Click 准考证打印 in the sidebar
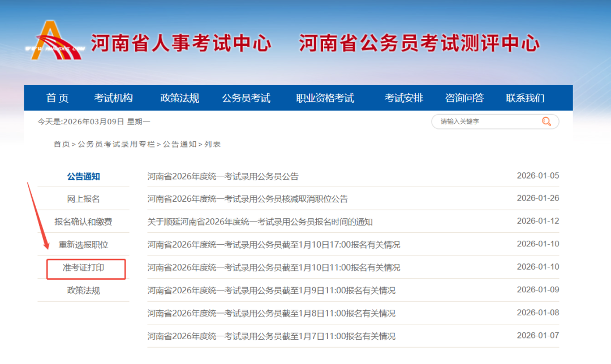 [x=85, y=268]
